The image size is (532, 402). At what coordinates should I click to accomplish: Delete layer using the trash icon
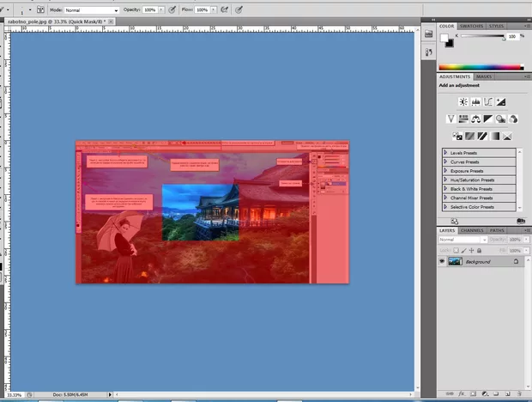tap(520, 393)
